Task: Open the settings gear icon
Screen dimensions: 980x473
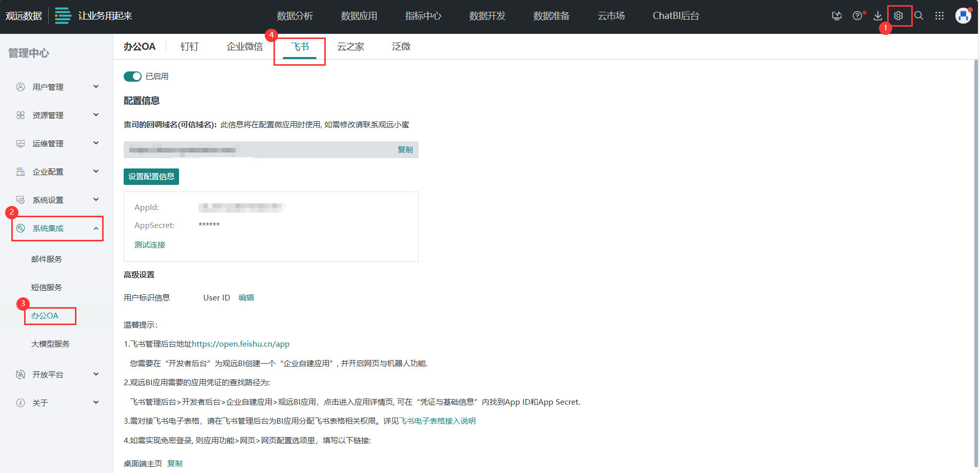Action: click(x=898, y=16)
